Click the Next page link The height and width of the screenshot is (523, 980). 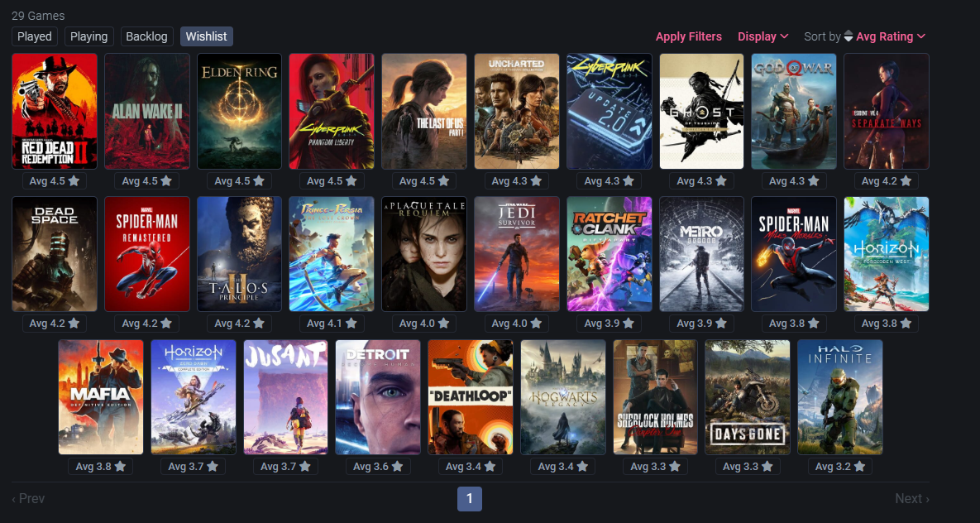tap(912, 499)
